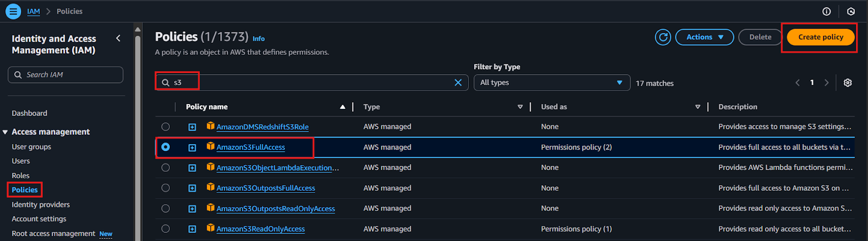Clear the s3 search filter
Image resolution: width=868 pixels, height=241 pixels.
point(458,82)
